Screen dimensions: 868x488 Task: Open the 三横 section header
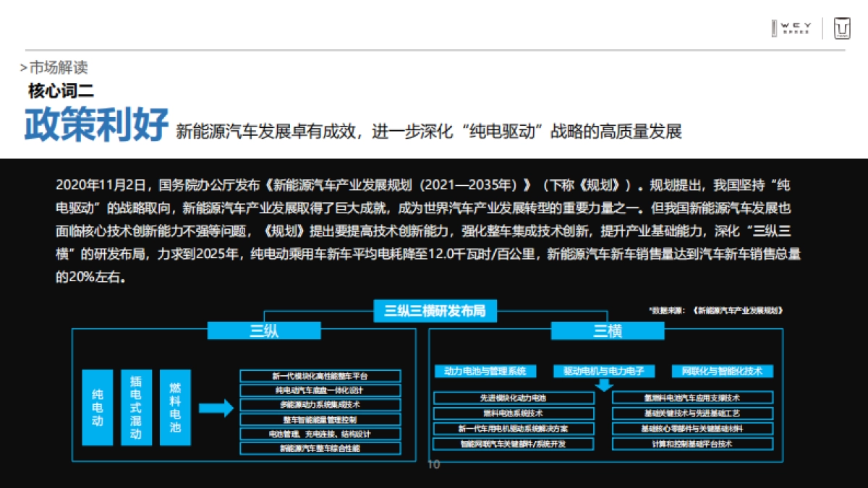click(608, 330)
